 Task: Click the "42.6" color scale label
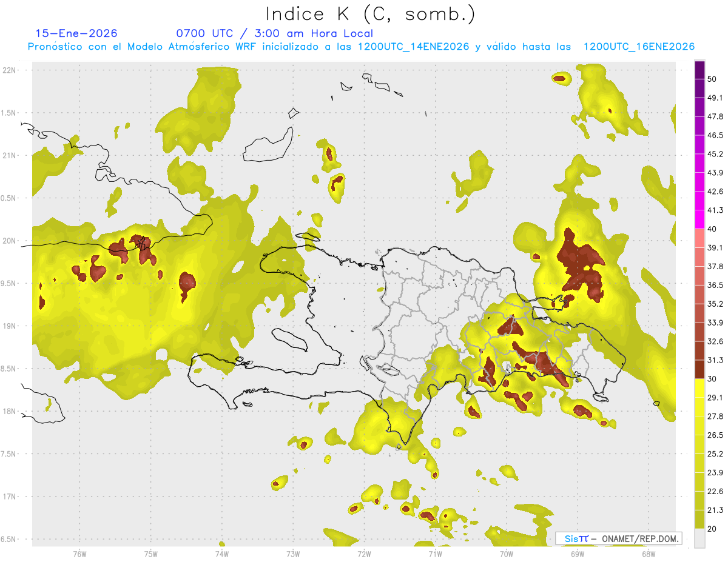pos(715,192)
